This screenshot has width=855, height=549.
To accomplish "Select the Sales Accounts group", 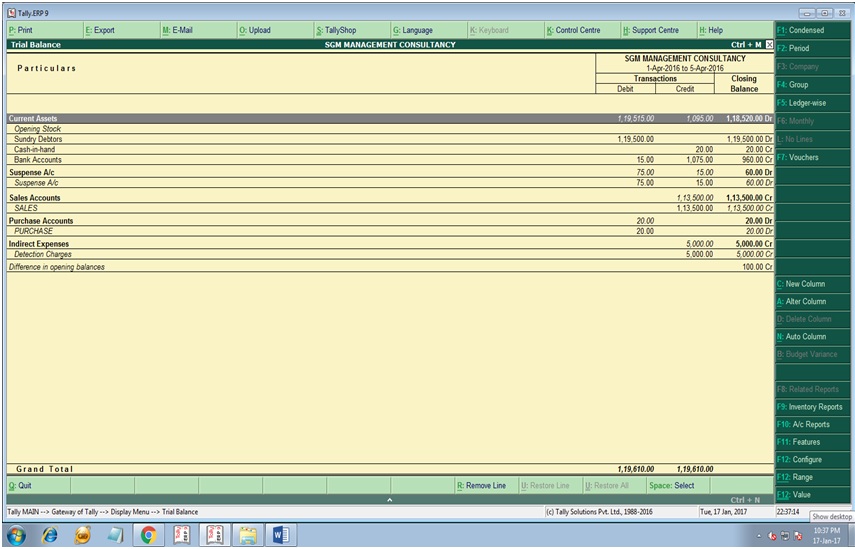I will [390, 198].
